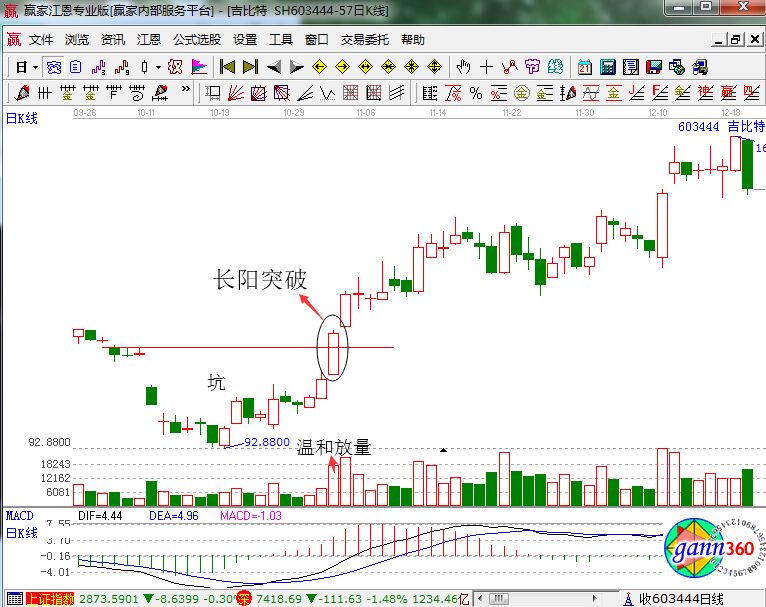Screen dimensions: 766x607
Task: Toggle the crosshair cursor tool
Action: 486,67
